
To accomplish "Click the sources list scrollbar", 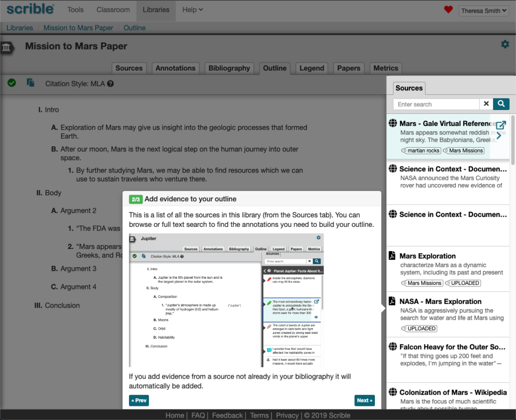I will 512,140.
